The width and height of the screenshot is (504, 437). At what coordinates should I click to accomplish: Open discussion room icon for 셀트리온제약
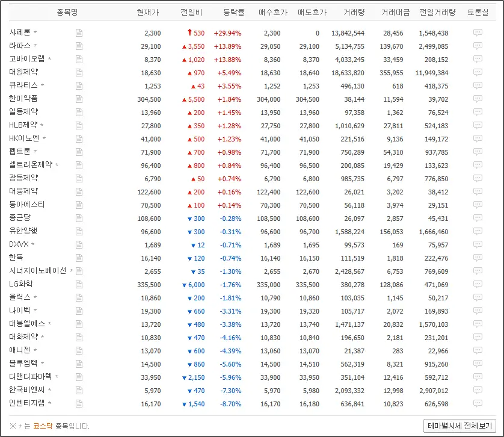click(x=478, y=165)
